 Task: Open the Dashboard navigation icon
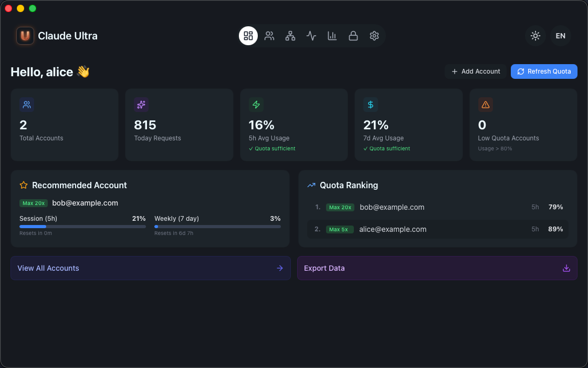click(x=248, y=36)
